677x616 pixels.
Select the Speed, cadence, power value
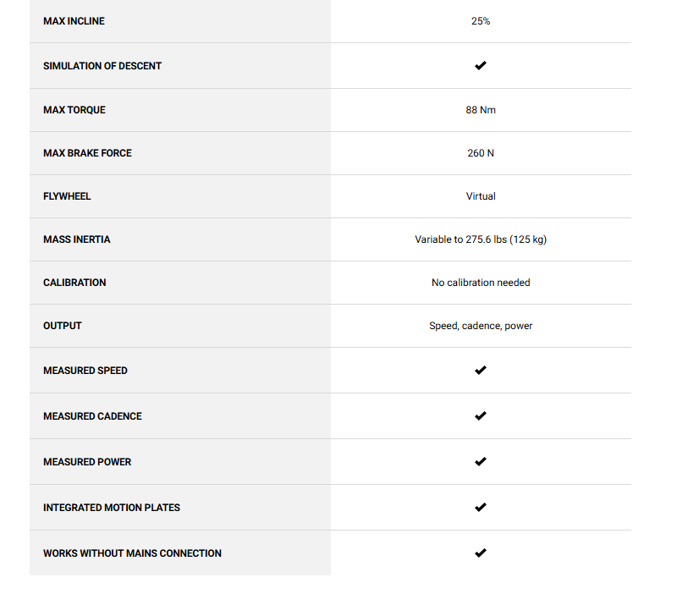point(481,326)
